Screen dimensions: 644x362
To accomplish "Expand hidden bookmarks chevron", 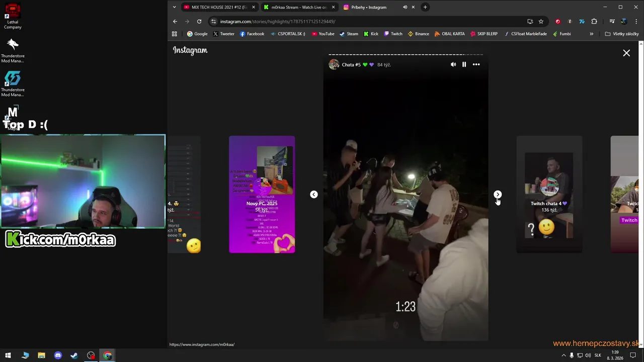I will [x=591, y=34].
